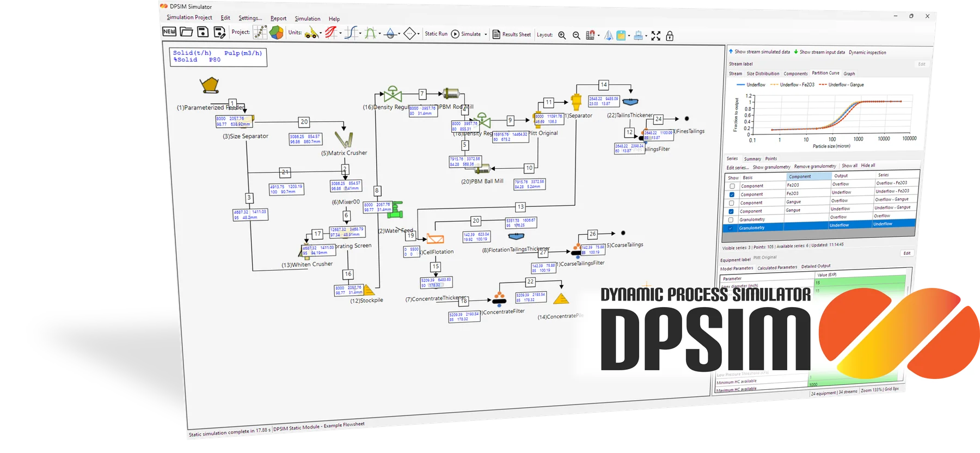Toggle checkbox for highlighted Granulometry Underflow row

(x=730, y=228)
